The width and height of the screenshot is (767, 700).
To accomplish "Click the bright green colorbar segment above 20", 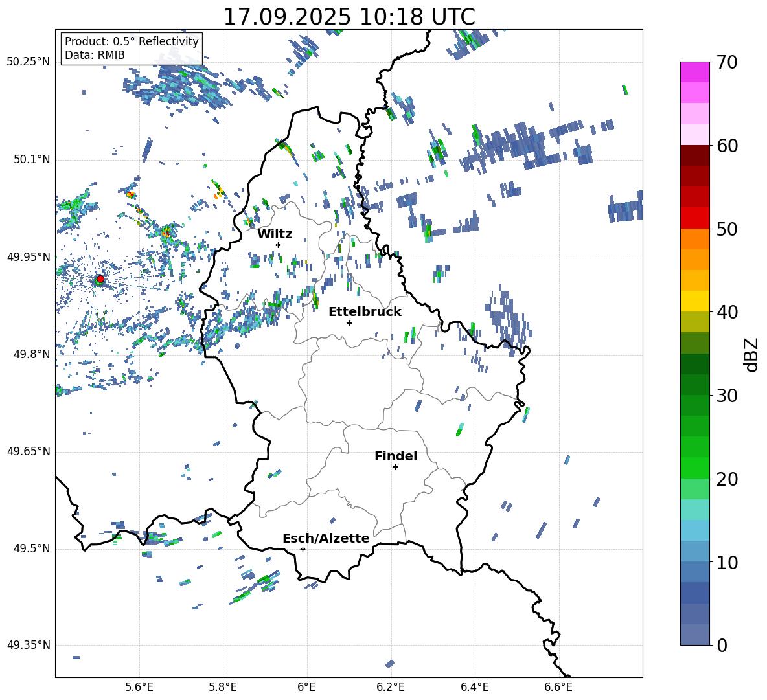I will pyautogui.click(x=694, y=468).
